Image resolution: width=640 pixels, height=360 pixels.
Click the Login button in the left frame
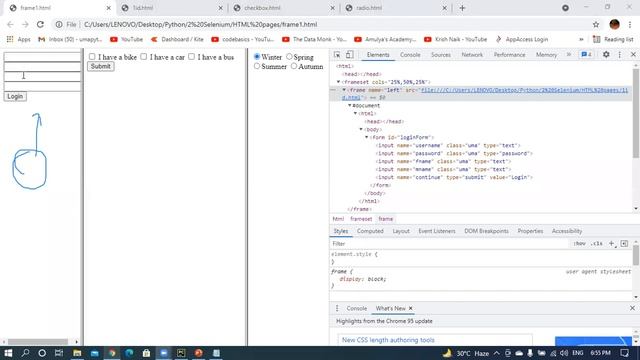coord(15,96)
